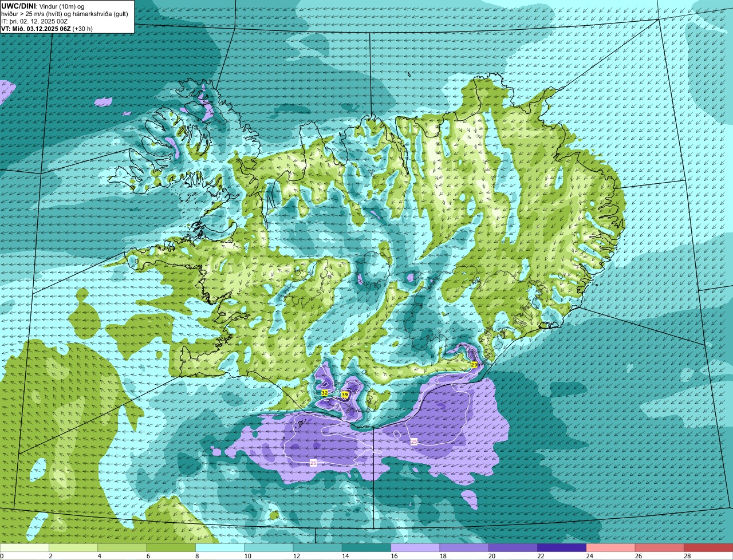Click the 'IT: þri. 02. 12. 2025 00Z' line
The image size is (733, 560).
(34, 21)
